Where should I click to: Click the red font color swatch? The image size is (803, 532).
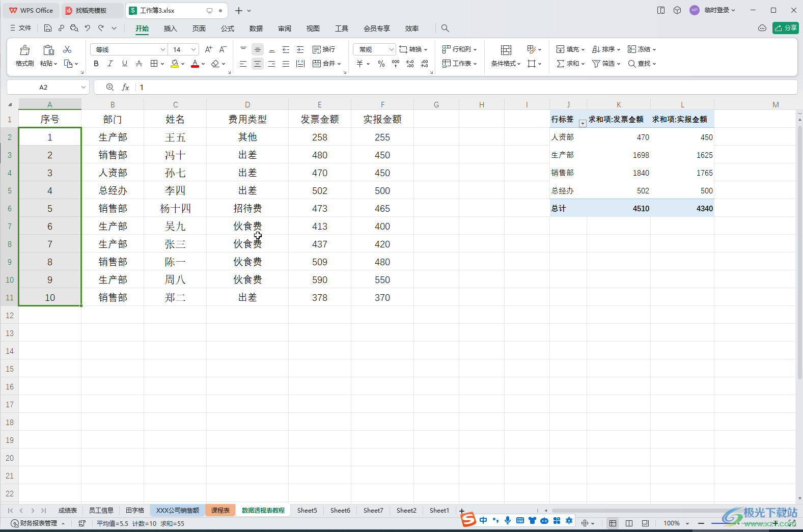click(x=195, y=64)
